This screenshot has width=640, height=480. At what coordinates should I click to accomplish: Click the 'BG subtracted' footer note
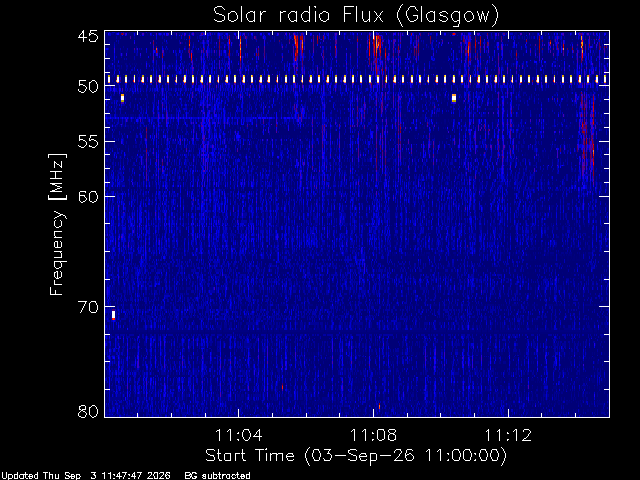coord(217,476)
